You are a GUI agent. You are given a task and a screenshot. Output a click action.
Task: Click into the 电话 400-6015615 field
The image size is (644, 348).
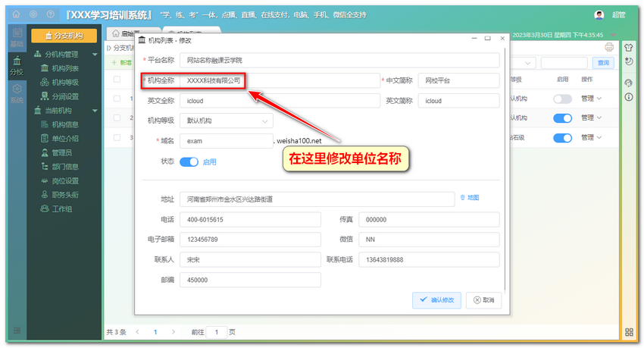point(250,220)
